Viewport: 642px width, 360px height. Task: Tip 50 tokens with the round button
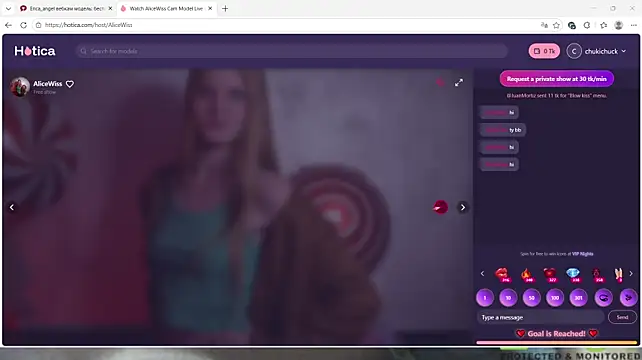(531, 298)
